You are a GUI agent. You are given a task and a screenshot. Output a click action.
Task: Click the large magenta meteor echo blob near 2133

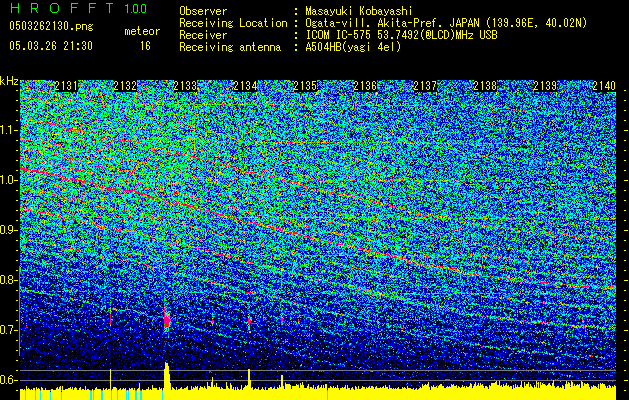[167, 321]
